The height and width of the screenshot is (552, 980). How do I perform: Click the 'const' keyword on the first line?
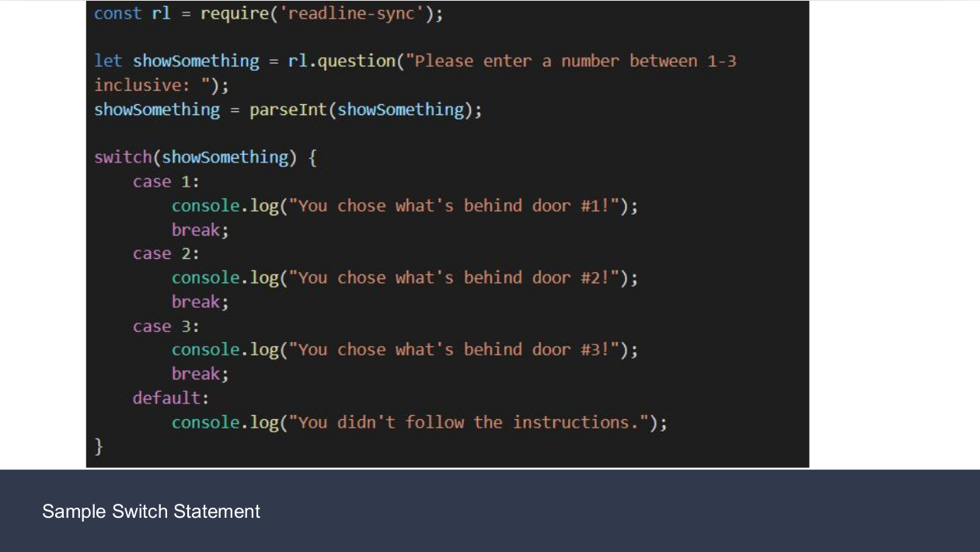click(118, 14)
